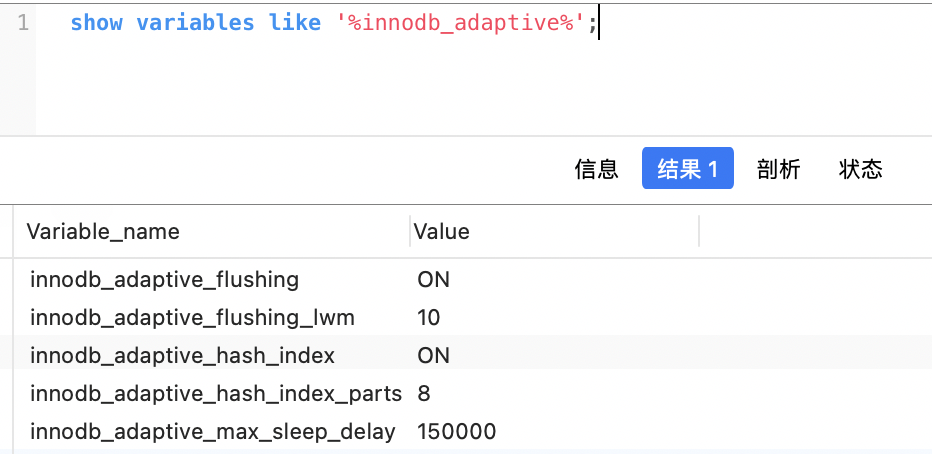932x454 pixels.
Task: Switch to the 信息 tab
Action: click(596, 169)
